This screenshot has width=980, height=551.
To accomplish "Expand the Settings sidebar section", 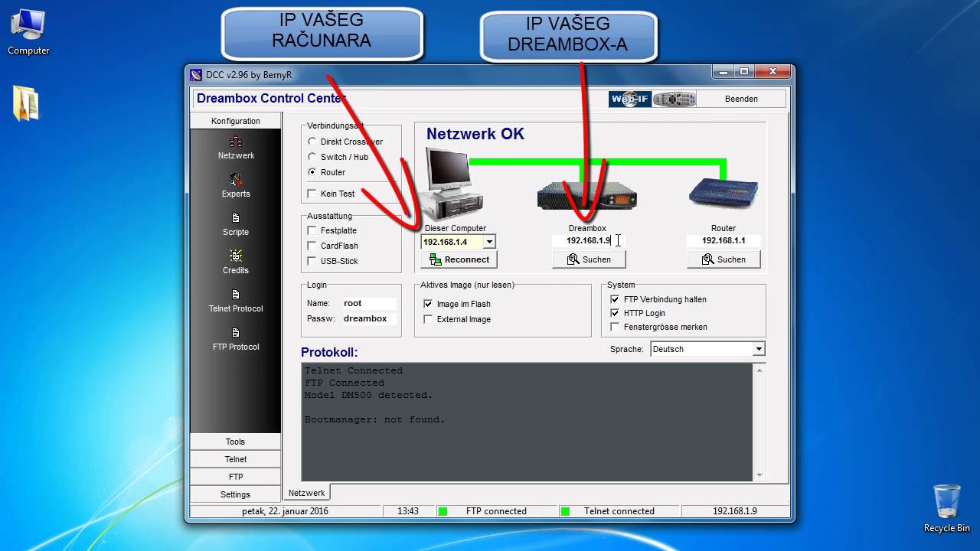I will click(236, 494).
